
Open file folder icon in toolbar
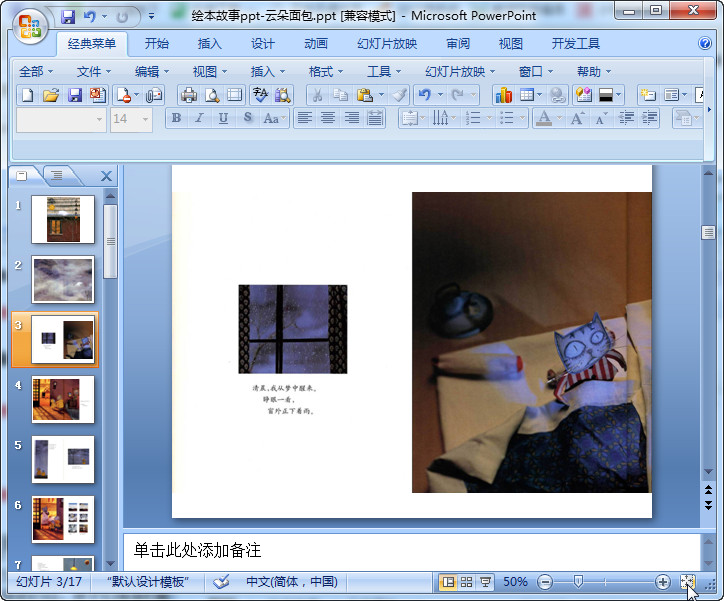(51, 95)
